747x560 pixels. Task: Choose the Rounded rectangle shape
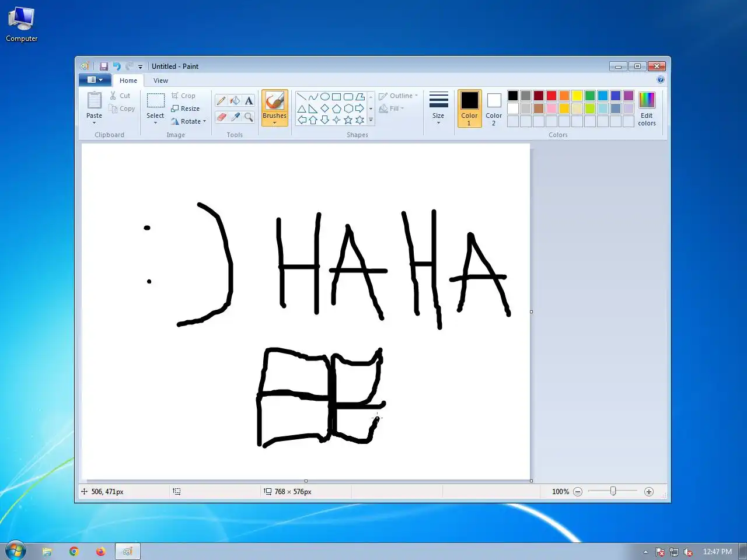[348, 97]
